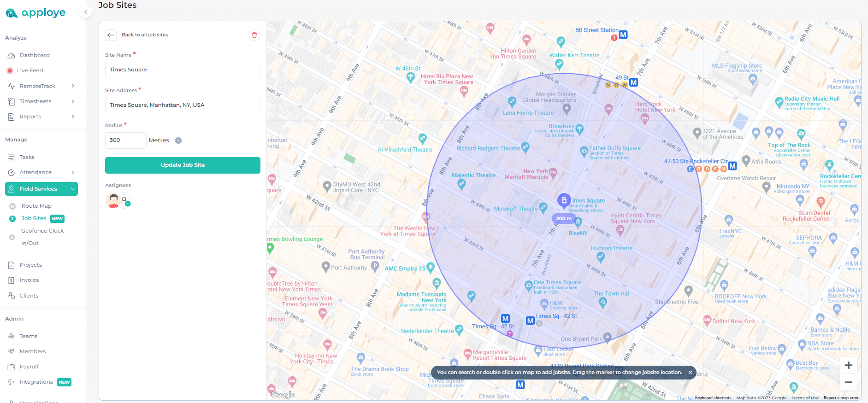The width and height of the screenshot is (868, 403).
Task: Collapse the sidebar with the chevron button
Action: (x=85, y=12)
